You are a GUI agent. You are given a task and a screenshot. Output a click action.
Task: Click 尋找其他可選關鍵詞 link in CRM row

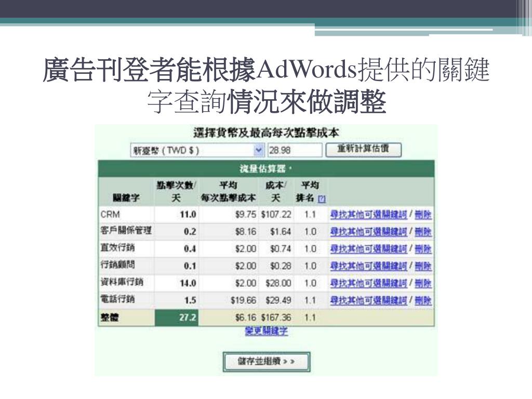click(368, 215)
